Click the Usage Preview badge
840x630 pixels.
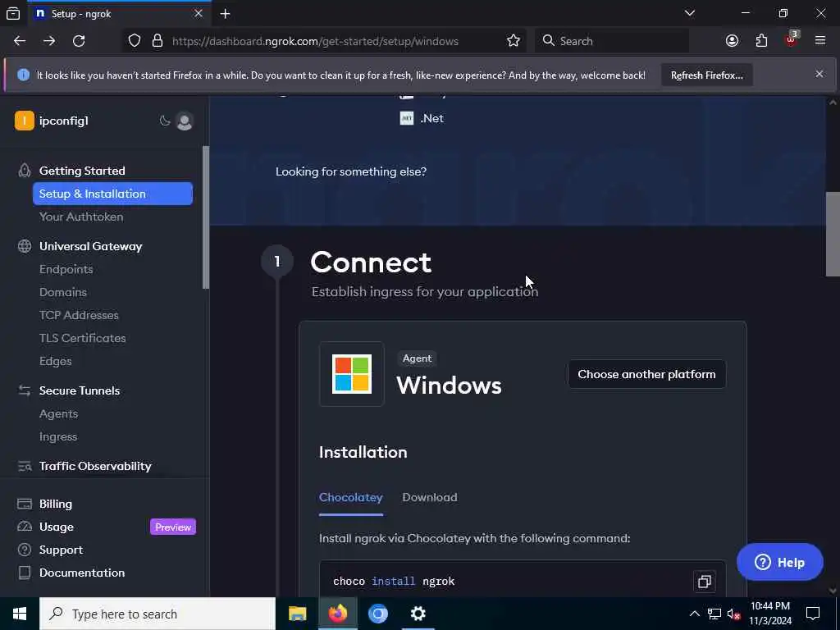[x=172, y=527]
